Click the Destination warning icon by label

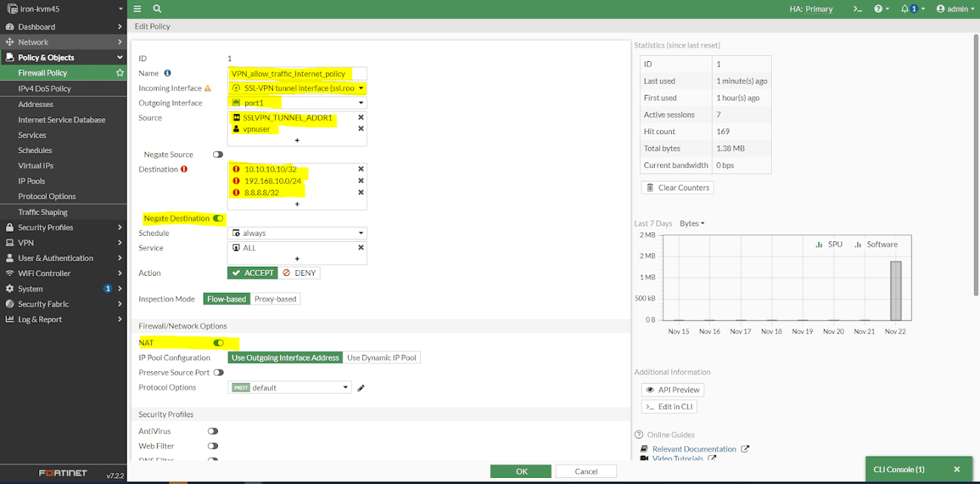click(184, 169)
